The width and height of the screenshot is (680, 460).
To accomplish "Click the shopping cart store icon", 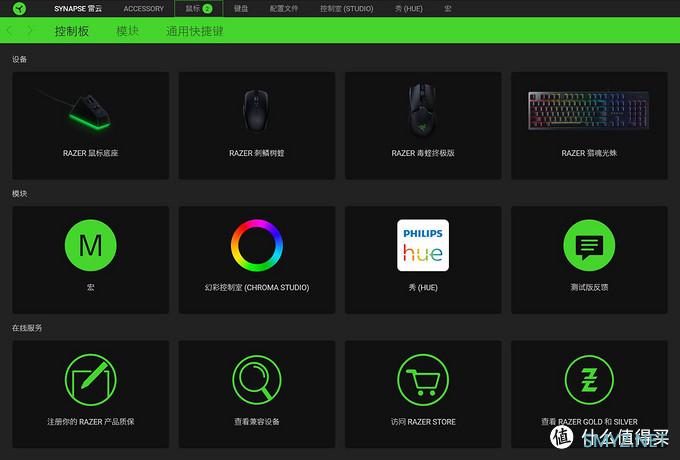I will coord(423,380).
